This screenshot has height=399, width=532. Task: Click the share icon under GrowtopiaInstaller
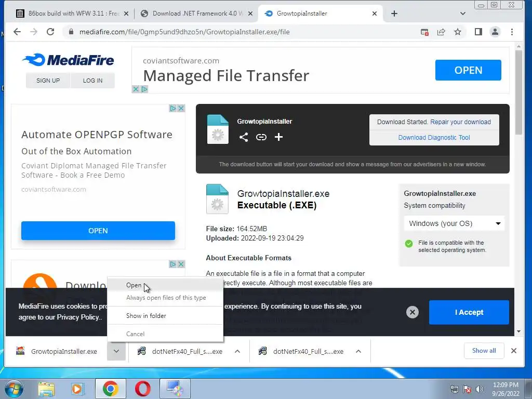pyautogui.click(x=244, y=137)
